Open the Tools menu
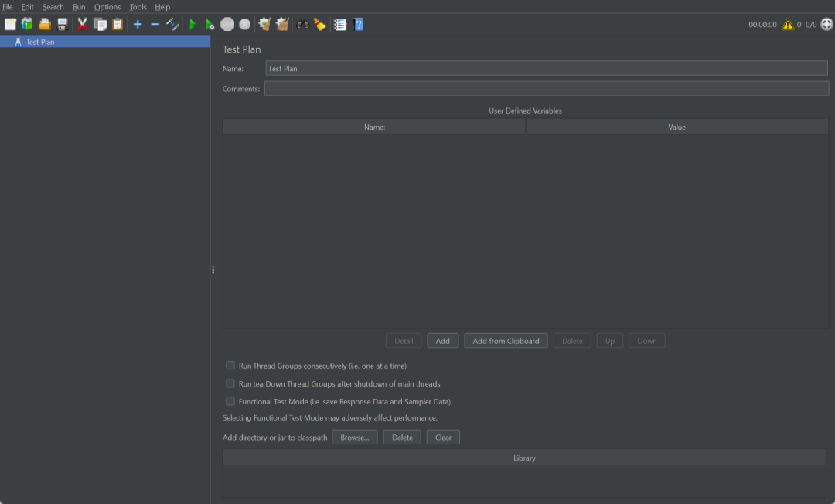The width and height of the screenshot is (835, 504). click(138, 7)
